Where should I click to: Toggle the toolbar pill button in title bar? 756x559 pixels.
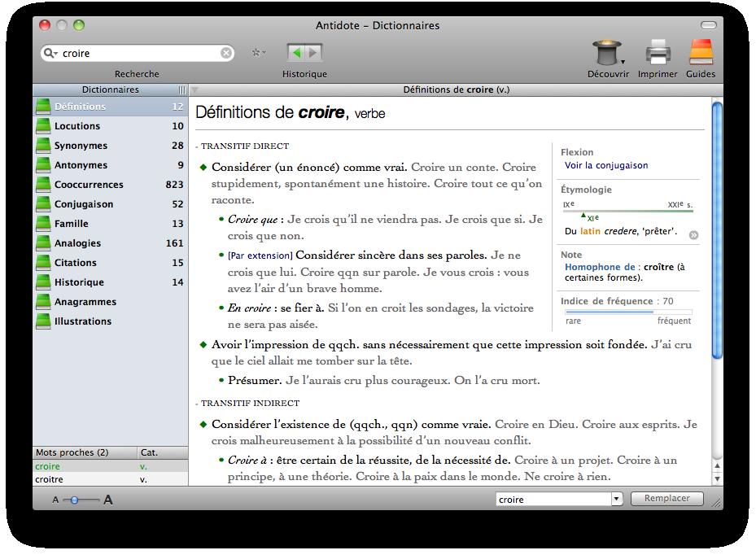tap(708, 25)
